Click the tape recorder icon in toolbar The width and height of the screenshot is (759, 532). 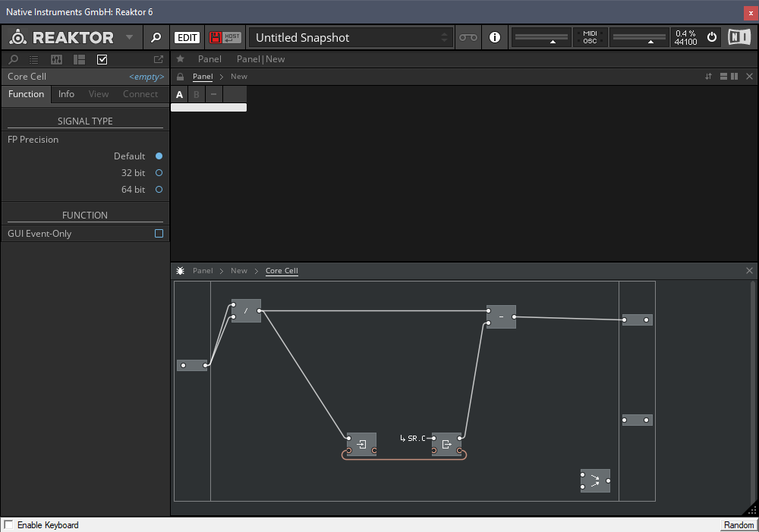[x=468, y=37]
